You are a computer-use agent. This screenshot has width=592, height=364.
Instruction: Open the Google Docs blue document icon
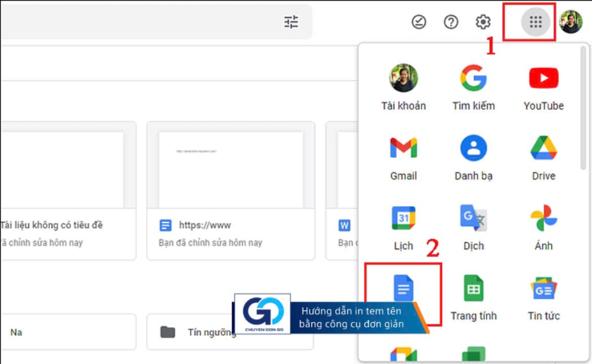pyautogui.click(x=403, y=288)
